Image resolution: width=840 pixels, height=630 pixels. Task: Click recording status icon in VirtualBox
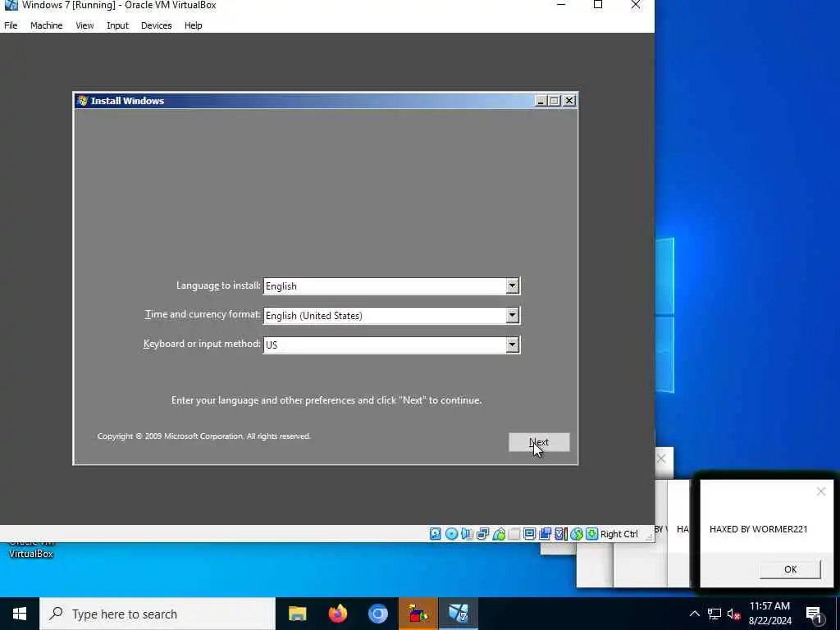pos(546,533)
